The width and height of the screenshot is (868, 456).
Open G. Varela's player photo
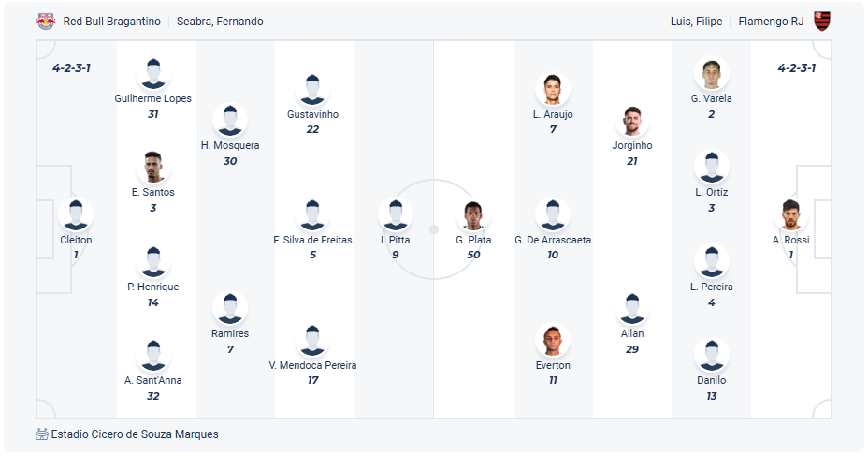click(x=711, y=74)
